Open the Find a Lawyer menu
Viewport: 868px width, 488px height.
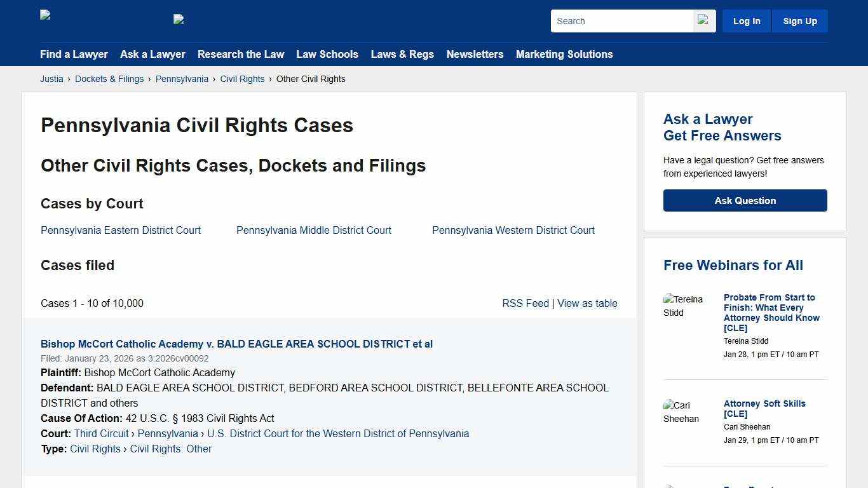[74, 54]
